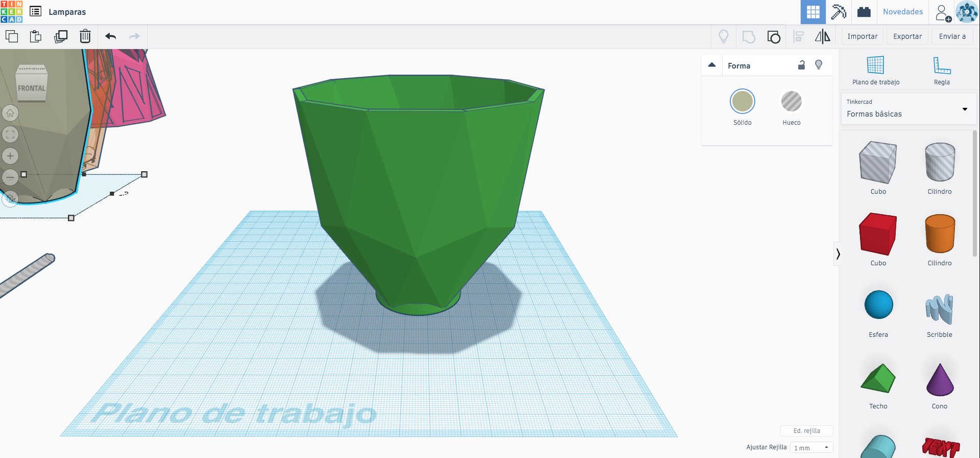Open the Sólido color swatch
This screenshot has width=980, height=458.
742,101
